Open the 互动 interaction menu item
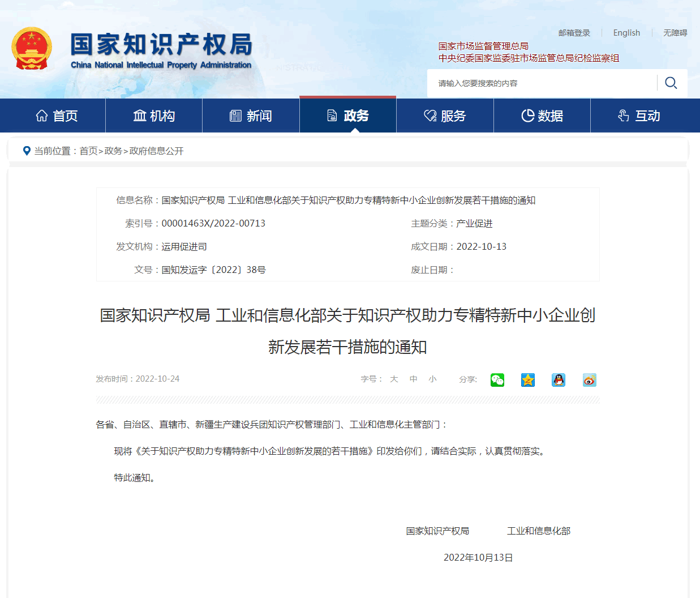The image size is (700, 598). 639,116
